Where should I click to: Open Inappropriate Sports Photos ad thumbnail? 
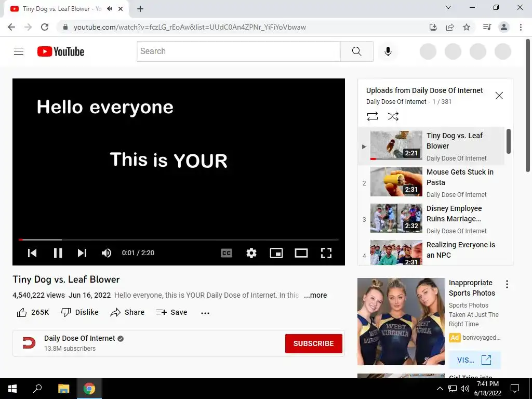click(401, 321)
